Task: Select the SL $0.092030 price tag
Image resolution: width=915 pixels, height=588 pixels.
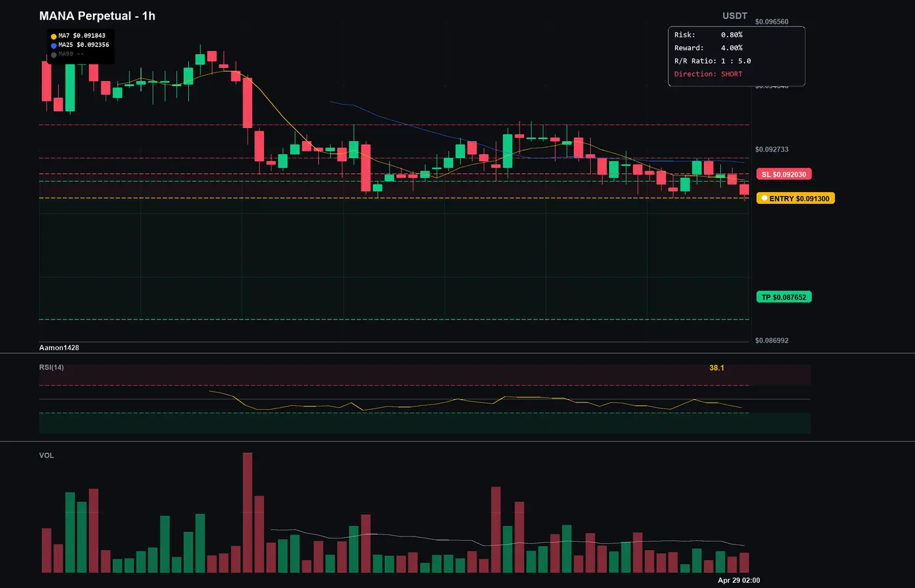Action: click(x=784, y=174)
